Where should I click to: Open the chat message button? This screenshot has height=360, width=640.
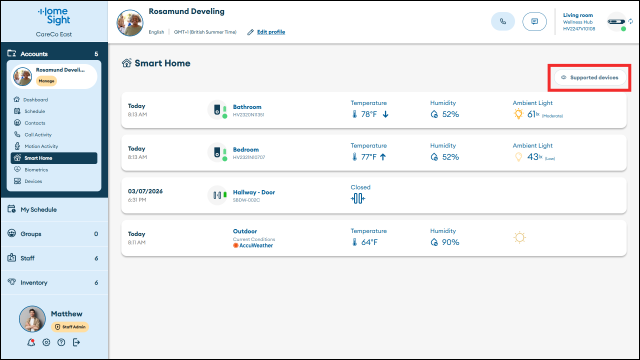pos(534,21)
